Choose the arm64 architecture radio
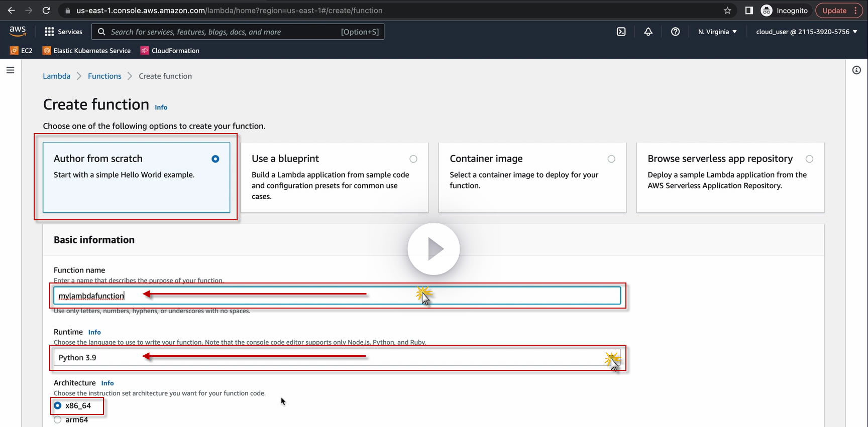868x427 pixels. coord(58,420)
